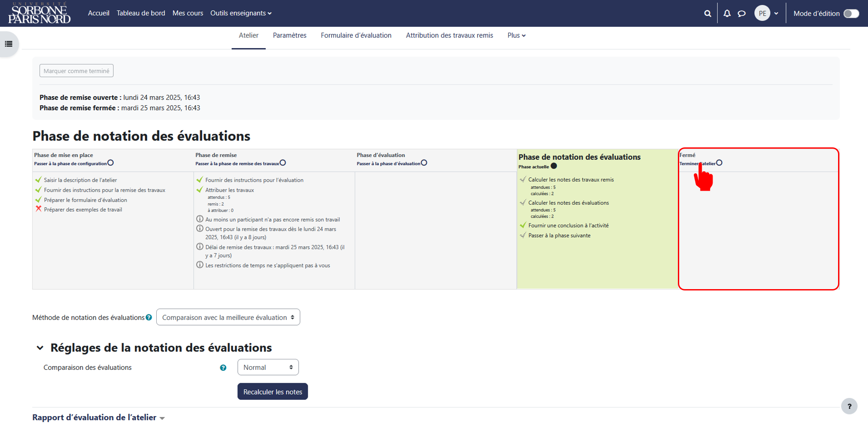Viewport: 868px width, 427px height.
Task: Open the course index drawer icon
Action: (9, 44)
